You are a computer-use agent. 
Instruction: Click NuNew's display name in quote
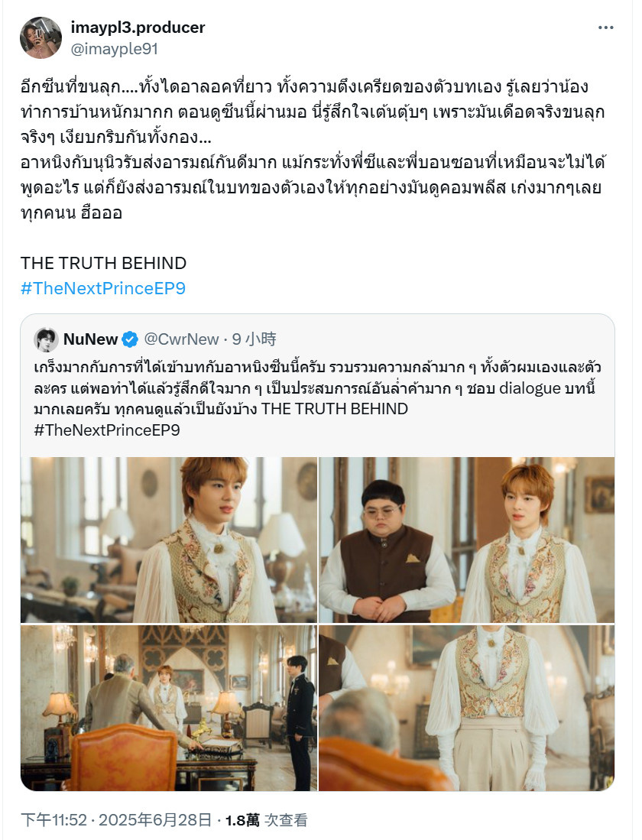[90, 339]
